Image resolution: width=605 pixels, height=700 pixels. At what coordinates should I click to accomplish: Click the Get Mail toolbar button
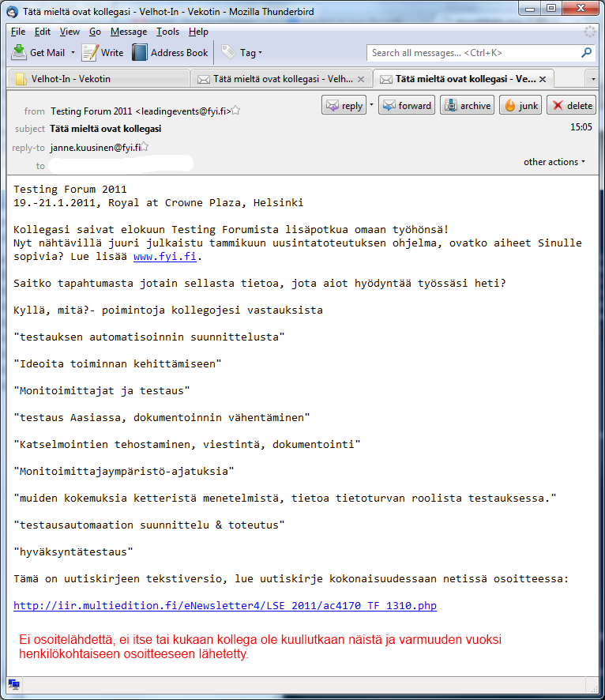(x=39, y=53)
